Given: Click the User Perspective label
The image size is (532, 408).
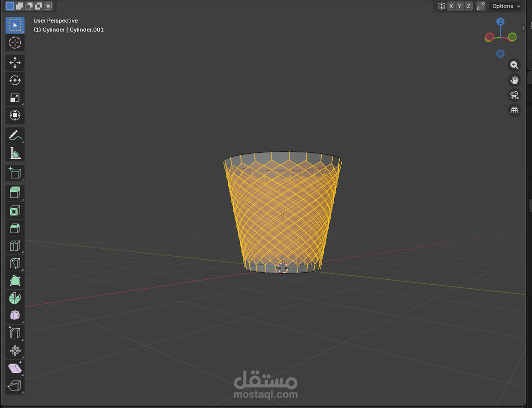Looking at the screenshot, I should click(x=56, y=21).
